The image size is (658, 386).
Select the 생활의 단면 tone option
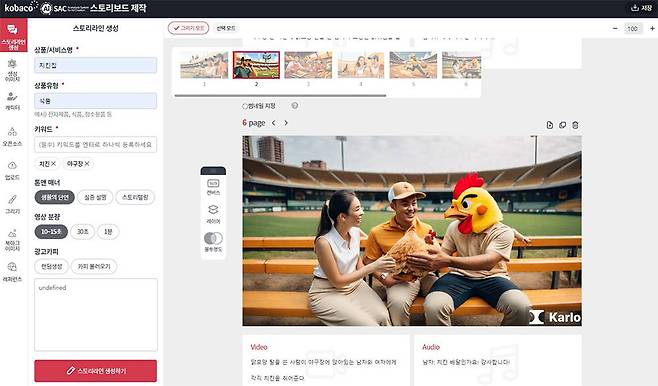55,197
